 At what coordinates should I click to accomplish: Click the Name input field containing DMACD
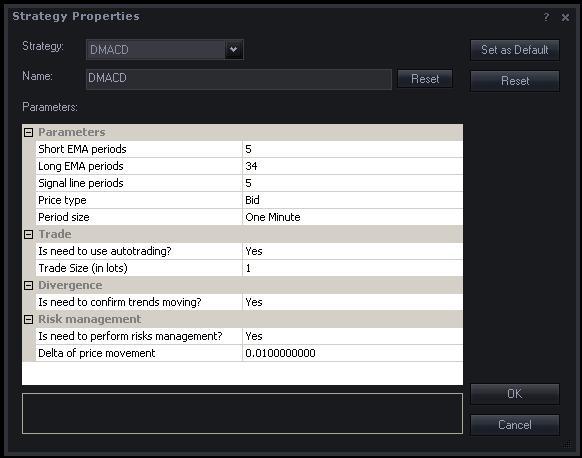239,79
